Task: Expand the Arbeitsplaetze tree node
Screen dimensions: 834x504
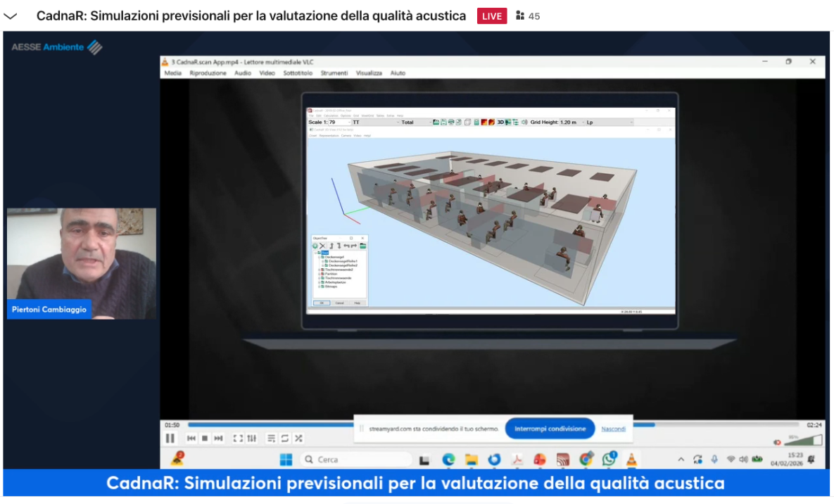Action: click(x=319, y=282)
